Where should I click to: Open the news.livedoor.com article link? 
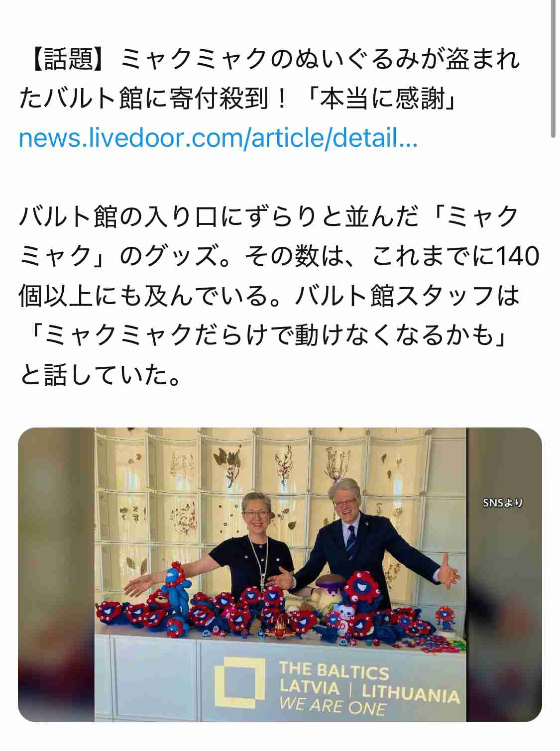pos(218,138)
